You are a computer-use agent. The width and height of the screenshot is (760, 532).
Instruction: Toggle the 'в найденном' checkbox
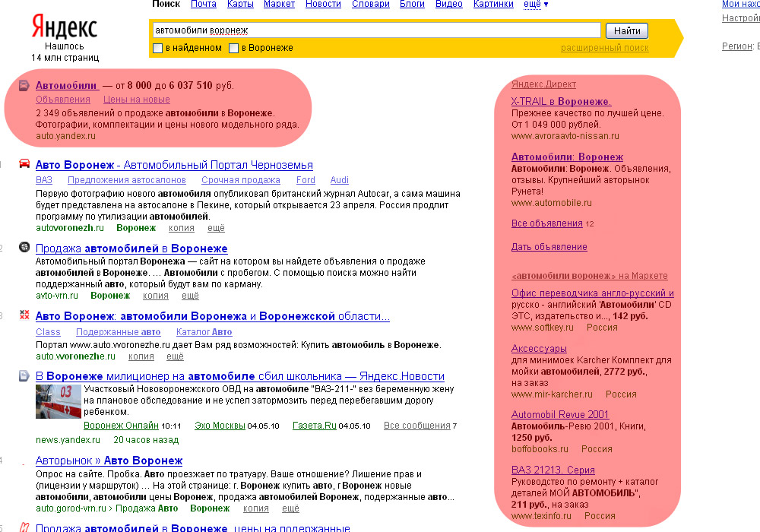click(157, 48)
